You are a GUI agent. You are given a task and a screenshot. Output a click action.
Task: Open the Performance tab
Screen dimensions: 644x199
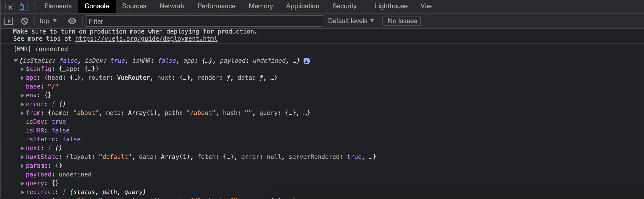[x=217, y=6]
